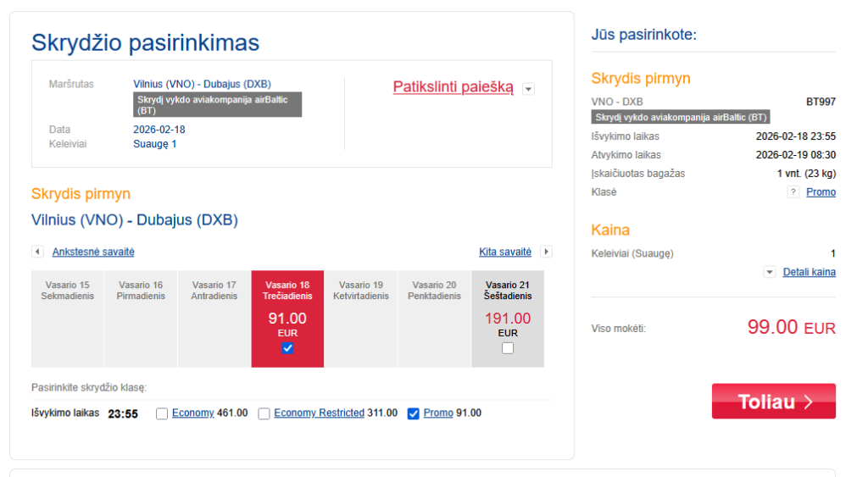The image size is (868, 477).
Task: Open the Detali kaina link
Action: click(x=809, y=272)
